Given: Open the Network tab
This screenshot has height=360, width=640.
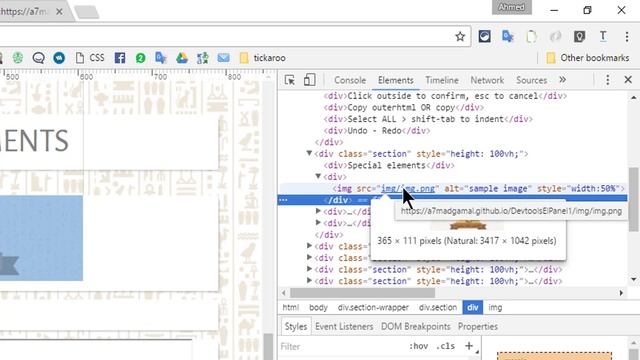Looking at the screenshot, I should (x=487, y=80).
